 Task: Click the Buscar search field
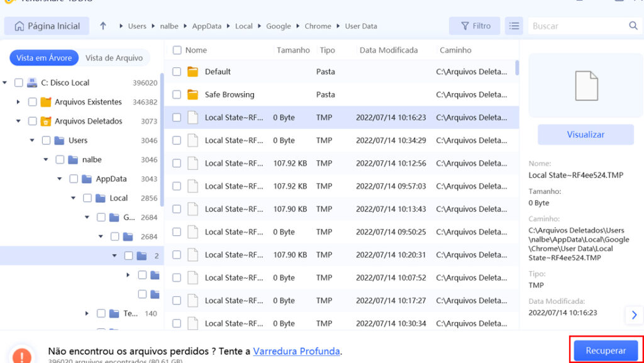pos(577,26)
